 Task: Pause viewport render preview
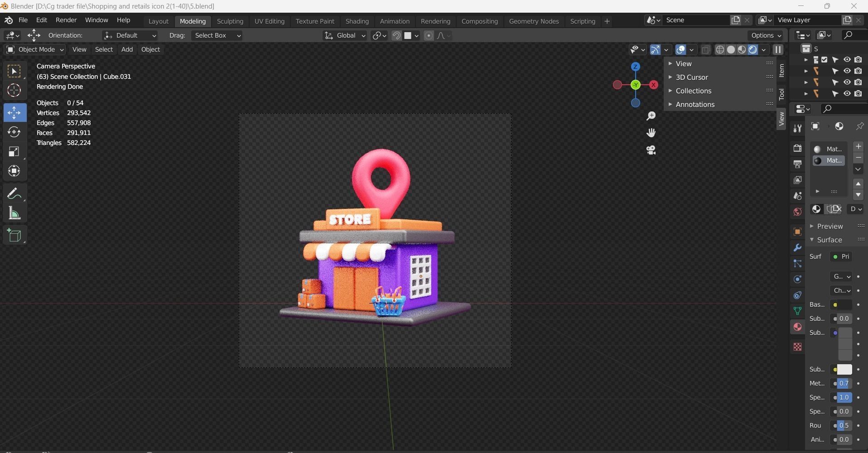(778, 50)
